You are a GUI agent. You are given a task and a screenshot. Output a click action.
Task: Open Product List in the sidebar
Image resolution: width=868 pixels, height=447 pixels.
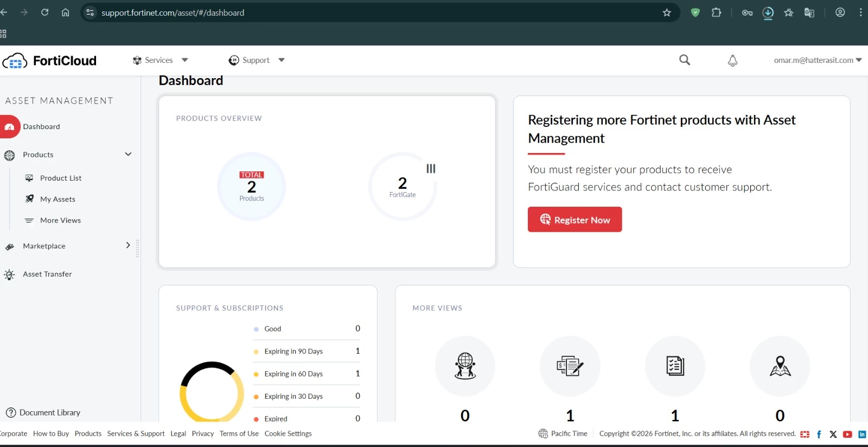point(61,178)
